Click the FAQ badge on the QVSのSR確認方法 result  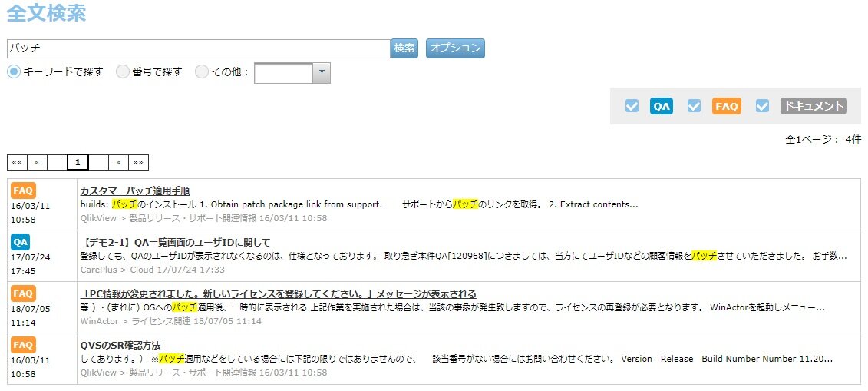(23, 345)
